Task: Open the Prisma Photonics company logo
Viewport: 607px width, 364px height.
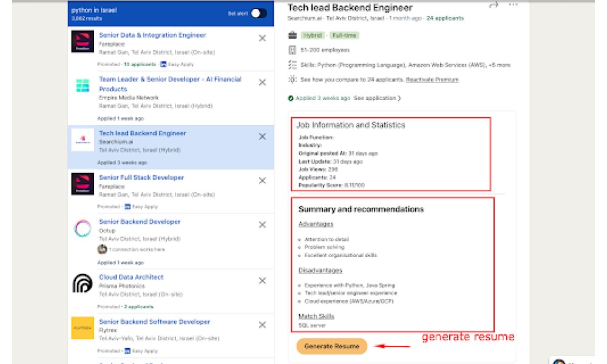Action: click(x=83, y=283)
